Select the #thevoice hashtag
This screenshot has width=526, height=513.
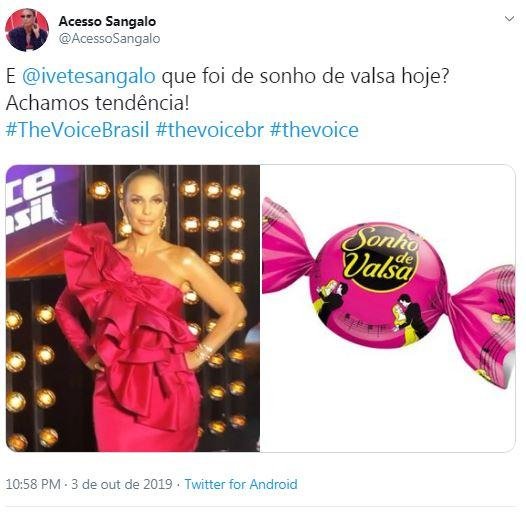tap(314, 130)
